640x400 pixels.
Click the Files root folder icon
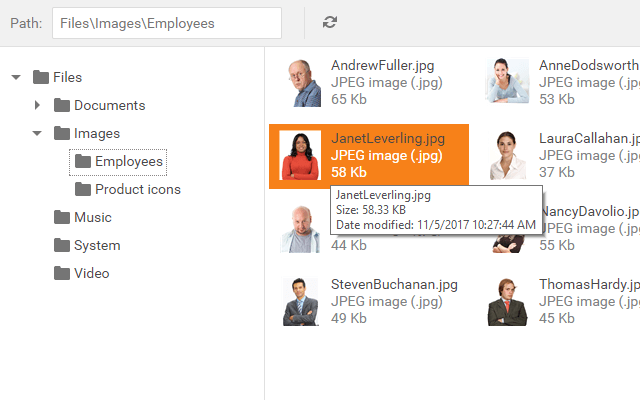[41, 77]
